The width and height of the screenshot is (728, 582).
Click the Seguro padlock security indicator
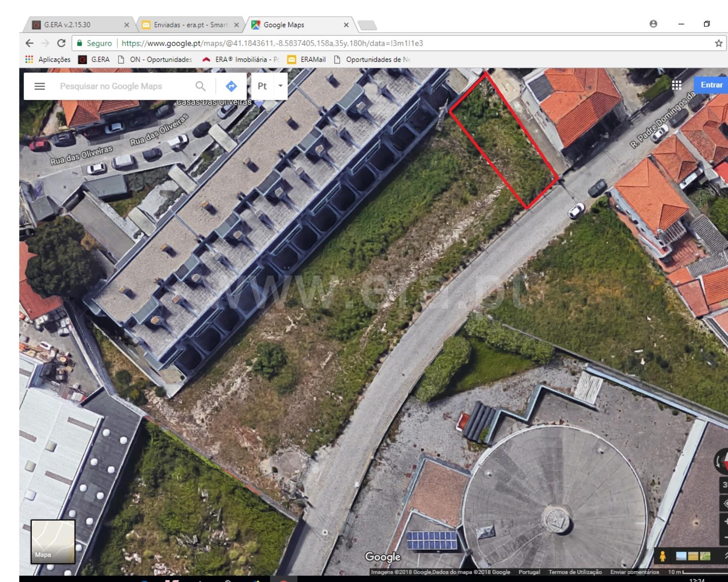94,43
